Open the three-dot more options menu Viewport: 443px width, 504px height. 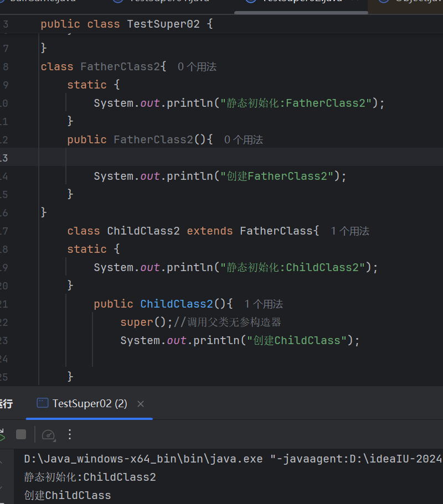click(x=70, y=435)
